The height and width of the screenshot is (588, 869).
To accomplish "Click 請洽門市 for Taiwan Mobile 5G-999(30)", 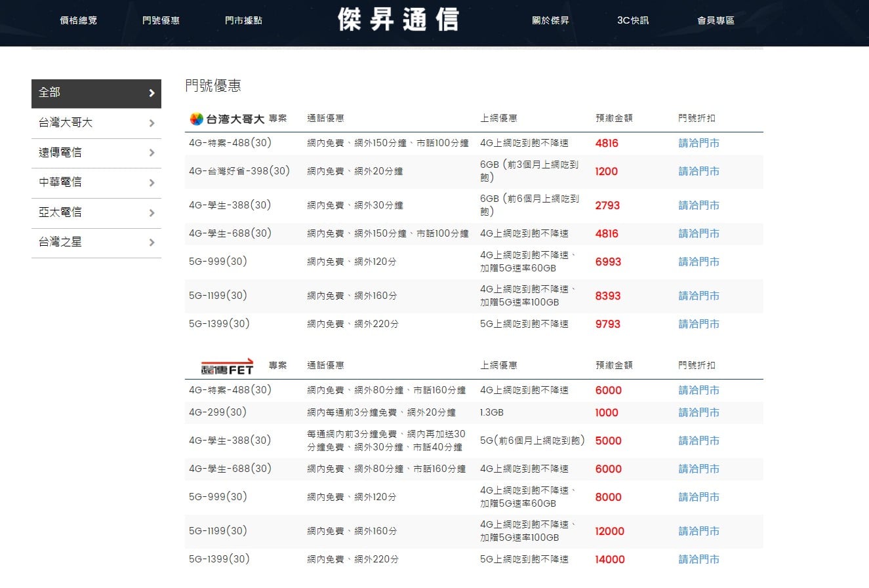I will pyautogui.click(x=698, y=262).
